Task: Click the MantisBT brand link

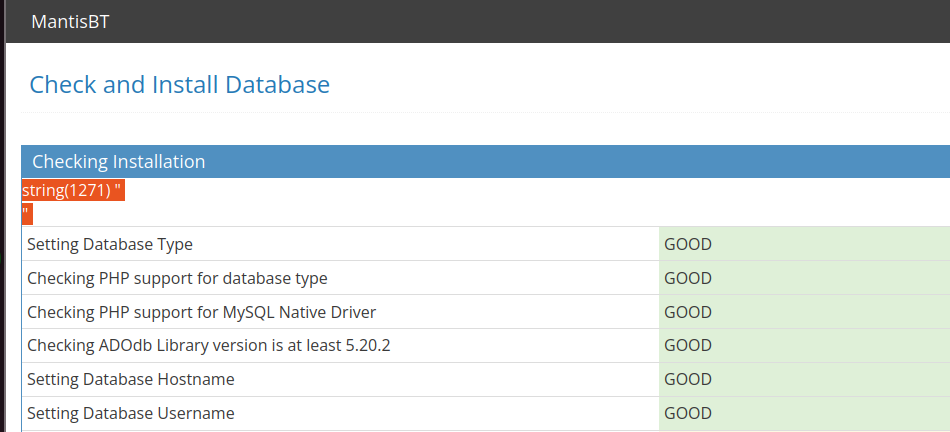Action: tap(70, 22)
